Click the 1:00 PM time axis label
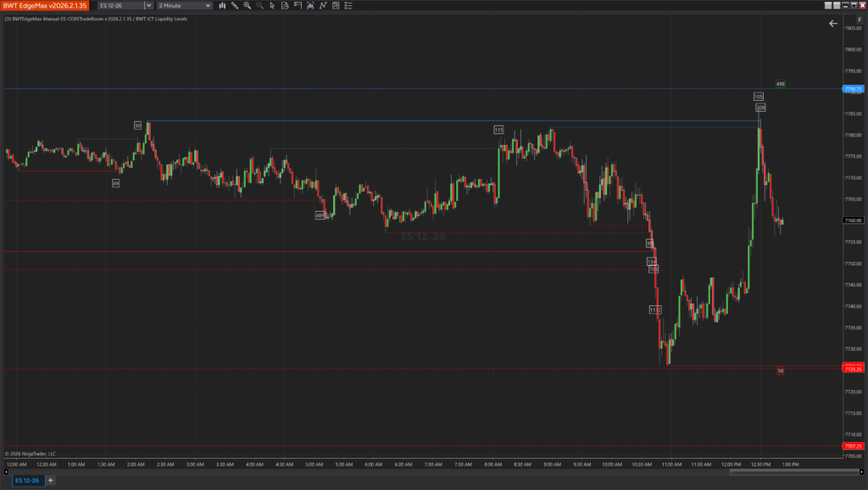Viewport: 868px width, 490px height. tap(791, 465)
